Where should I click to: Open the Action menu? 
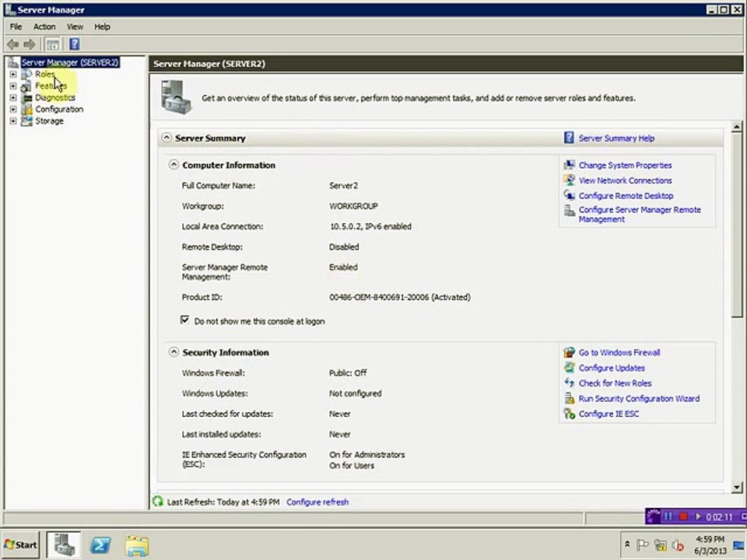pyautogui.click(x=44, y=26)
